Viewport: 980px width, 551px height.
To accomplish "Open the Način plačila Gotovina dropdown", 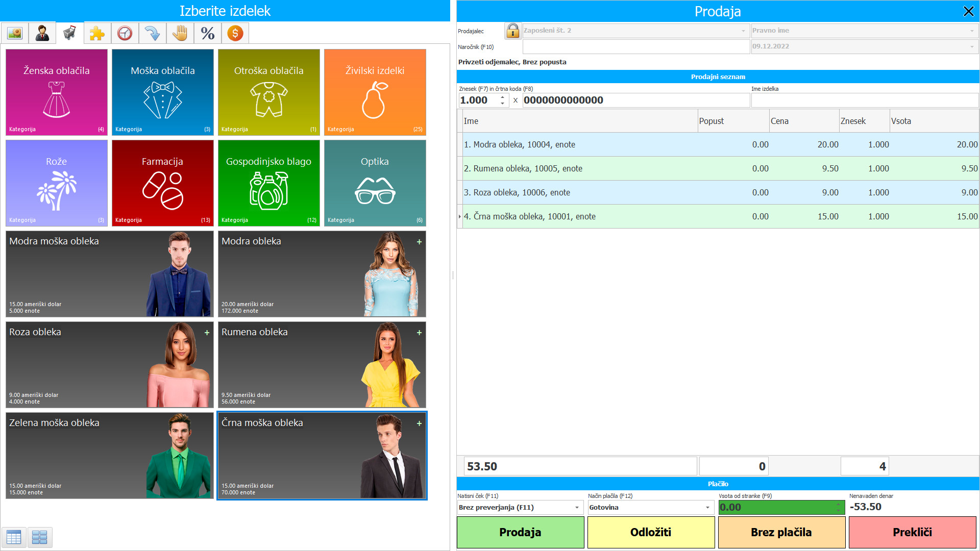I will [x=707, y=508].
